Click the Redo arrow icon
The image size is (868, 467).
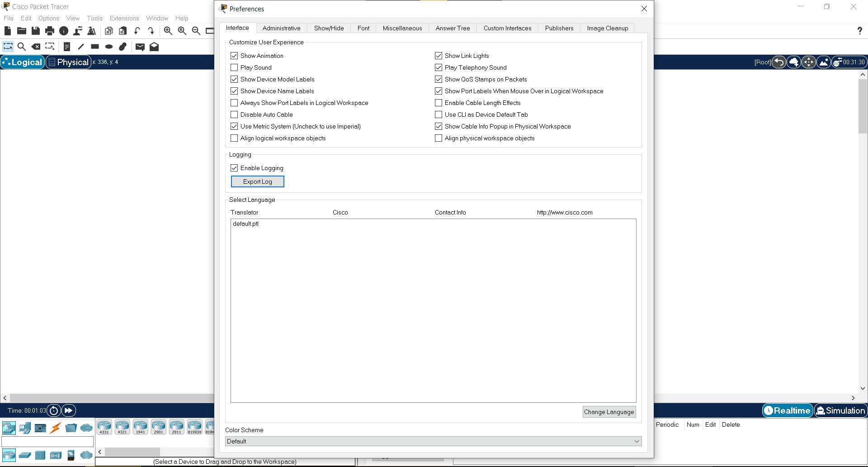[151, 31]
